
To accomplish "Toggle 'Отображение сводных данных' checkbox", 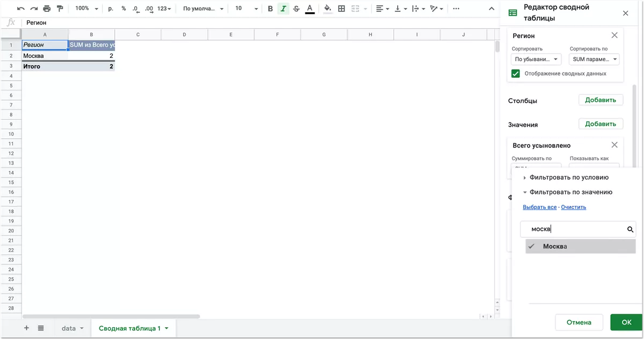I will tap(516, 73).
